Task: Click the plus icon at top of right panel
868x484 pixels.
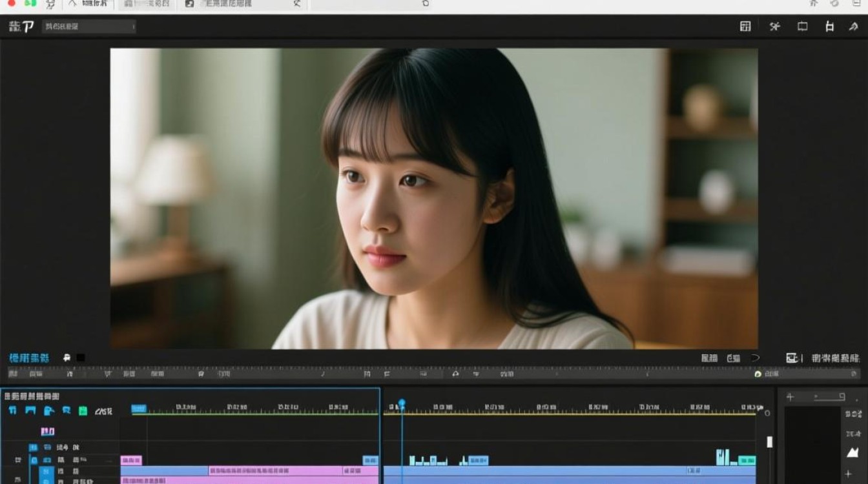Action: coord(790,397)
